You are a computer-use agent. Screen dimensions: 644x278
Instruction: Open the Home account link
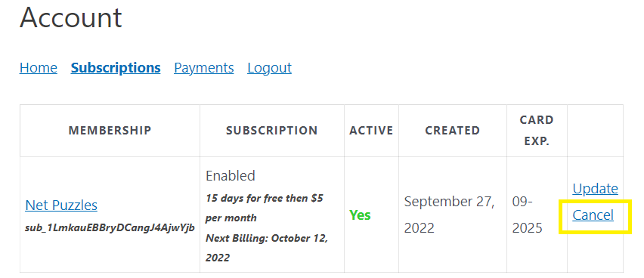click(x=39, y=68)
